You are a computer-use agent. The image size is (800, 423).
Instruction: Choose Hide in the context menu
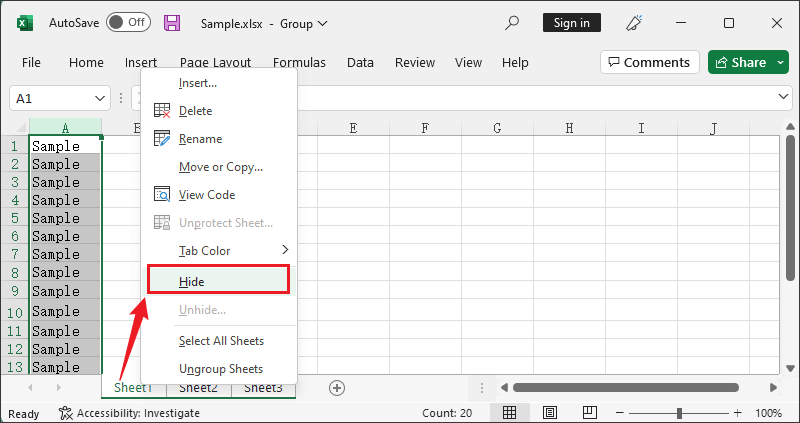pos(219,280)
